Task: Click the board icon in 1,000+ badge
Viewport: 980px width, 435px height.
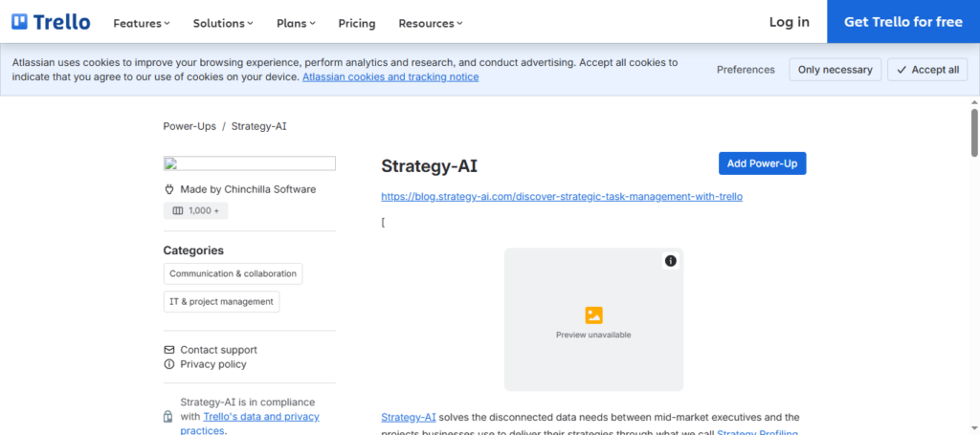Action: 177,211
